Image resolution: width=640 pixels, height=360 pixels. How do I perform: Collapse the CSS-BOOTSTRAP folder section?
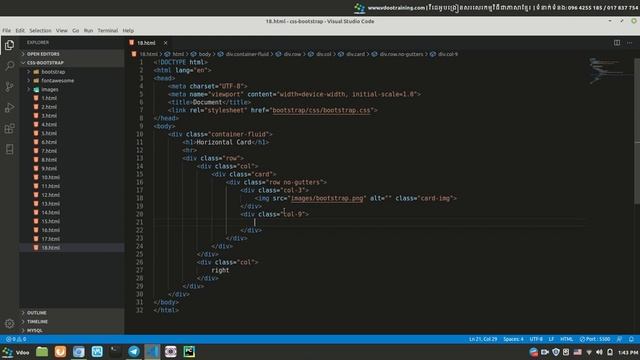click(71, 63)
